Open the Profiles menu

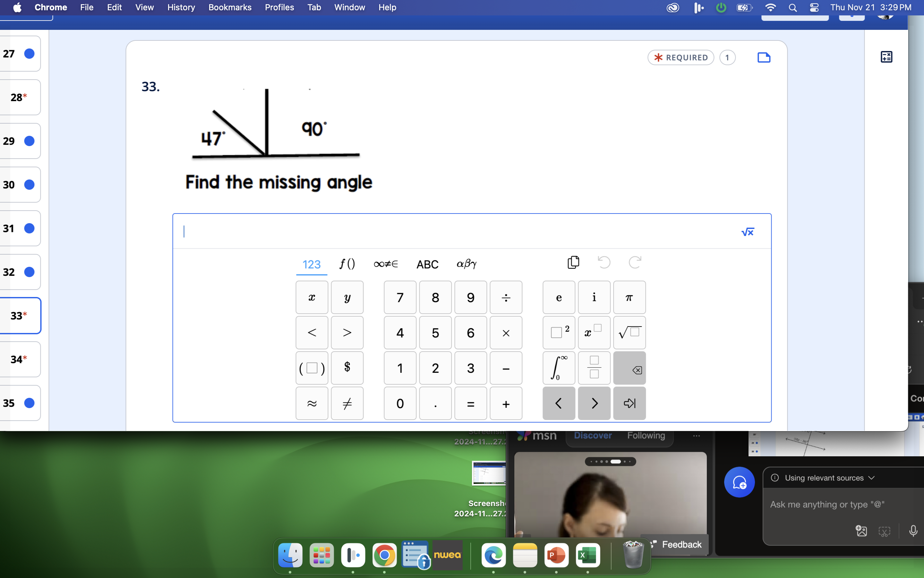click(279, 7)
